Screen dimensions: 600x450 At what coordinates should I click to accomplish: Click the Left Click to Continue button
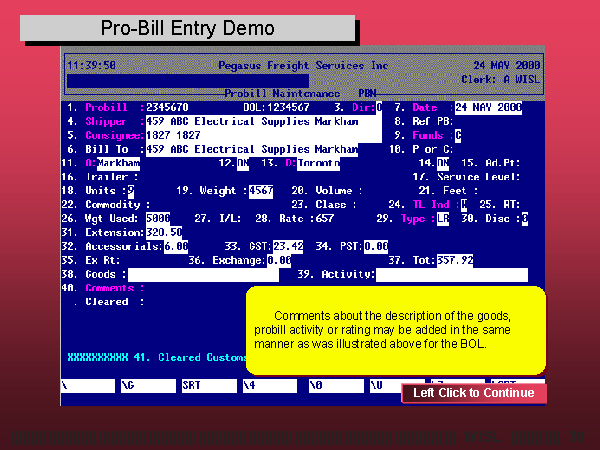point(474,393)
